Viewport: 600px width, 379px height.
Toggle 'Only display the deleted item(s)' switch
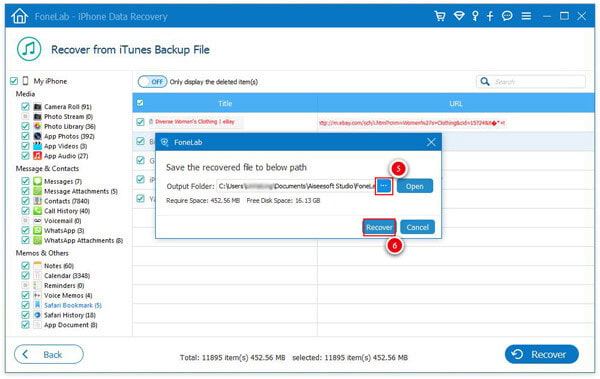(x=152, y=82)
